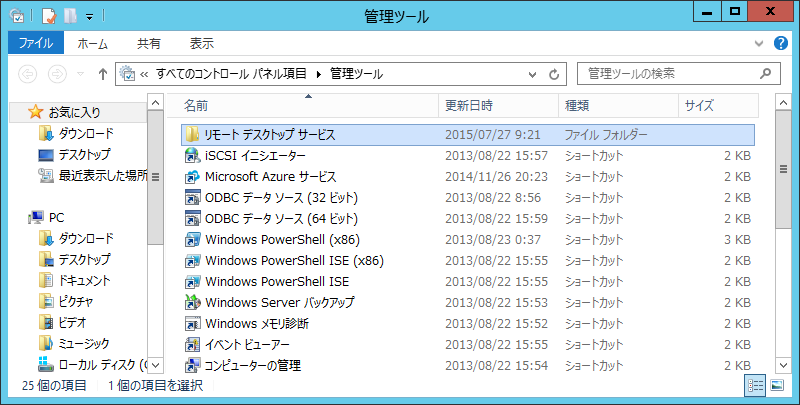
Task: Open the help question mark icon
Action: (x=782, y=43)
